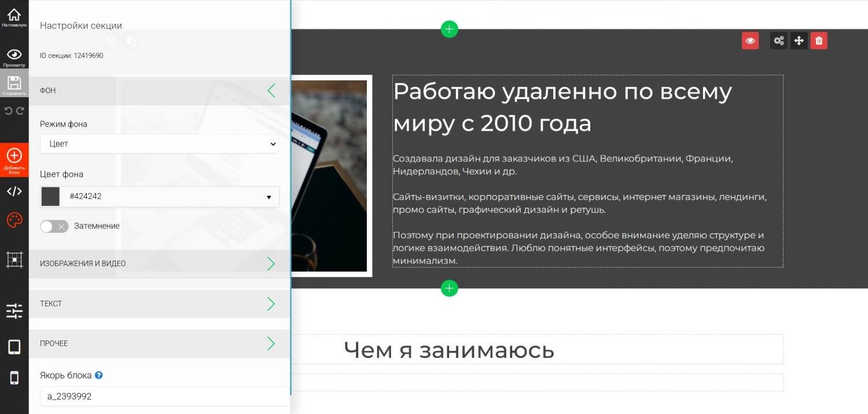The width and height of the screenshot is (868, 414).
Task: Save the page with floppy icon
Action: tap(14, 85)
